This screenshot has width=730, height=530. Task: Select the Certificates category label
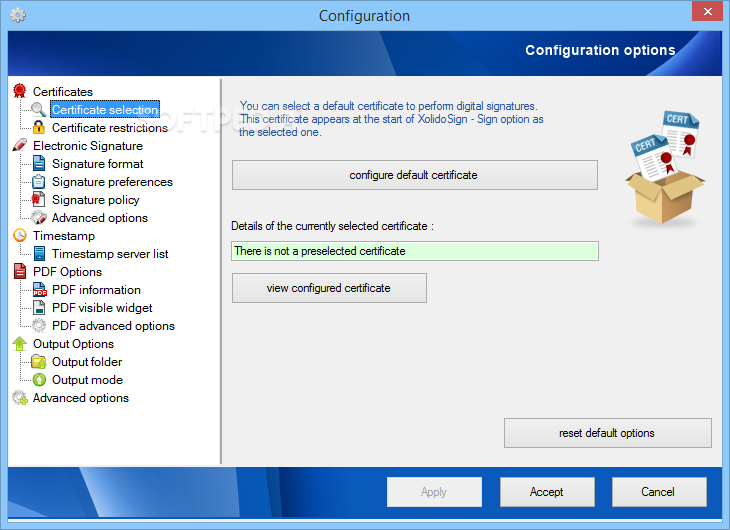pyautogui.click(x=62, y=92)
